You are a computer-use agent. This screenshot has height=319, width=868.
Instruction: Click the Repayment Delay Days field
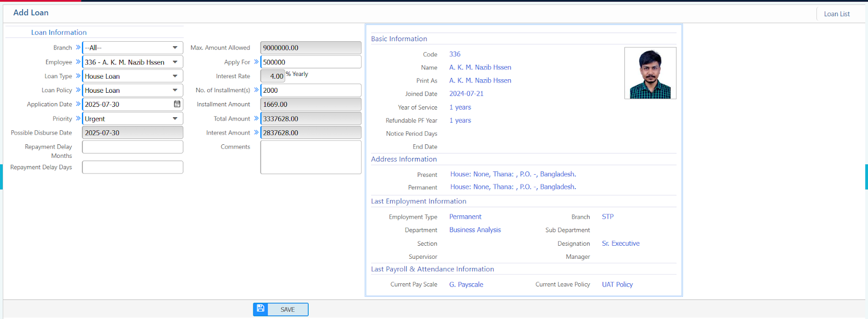(132, 167)
